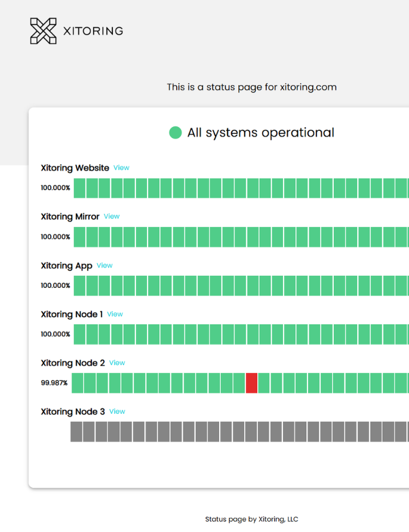Open the View link for Xitoring App
Viewport: 409px width, 532px height.
[104, 265]
